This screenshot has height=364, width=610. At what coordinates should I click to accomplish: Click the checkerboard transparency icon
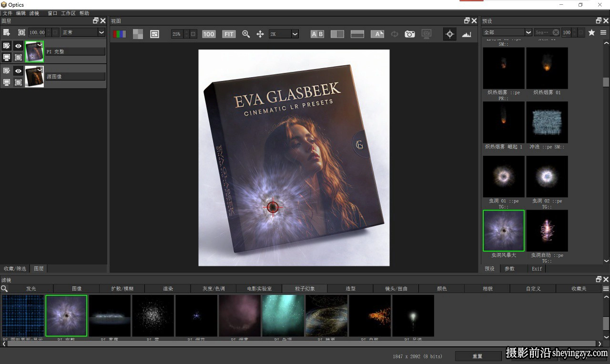138,34
